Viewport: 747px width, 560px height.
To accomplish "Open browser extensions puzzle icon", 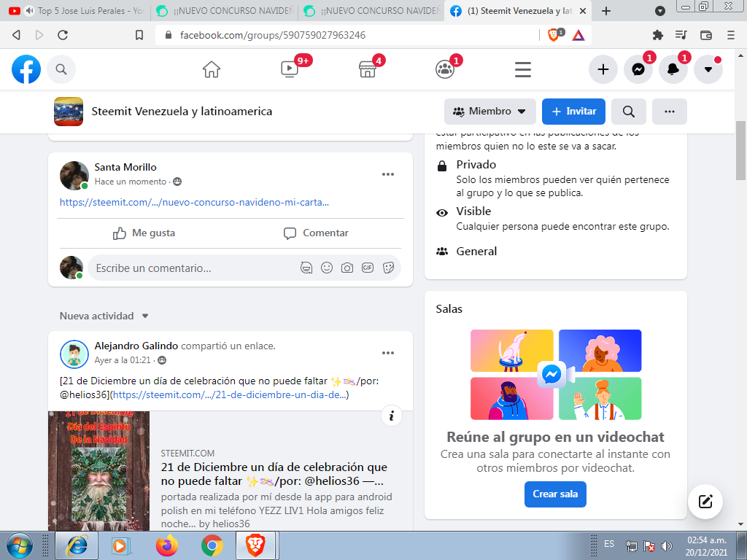I will point(657,35).
